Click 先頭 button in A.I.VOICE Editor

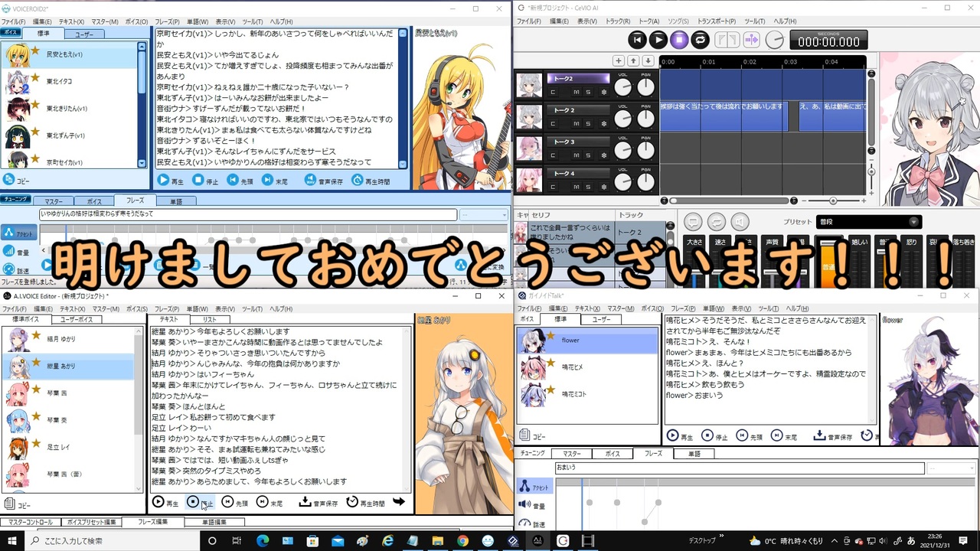[x=235, y=503]
